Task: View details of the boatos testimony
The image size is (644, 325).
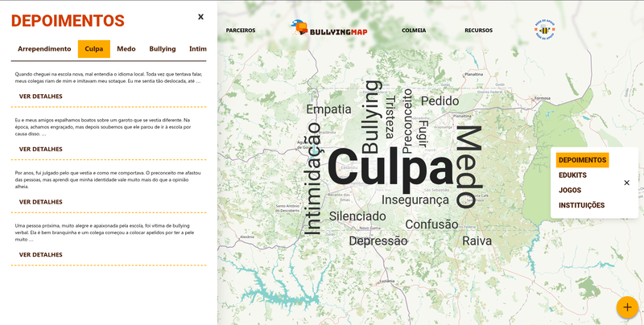Action: pos(41,149)
